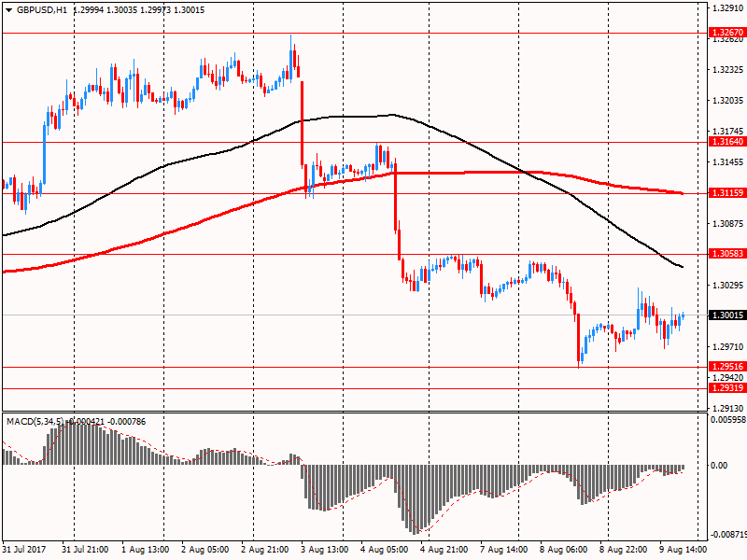Click the 1.32325 price scale value

727,70
